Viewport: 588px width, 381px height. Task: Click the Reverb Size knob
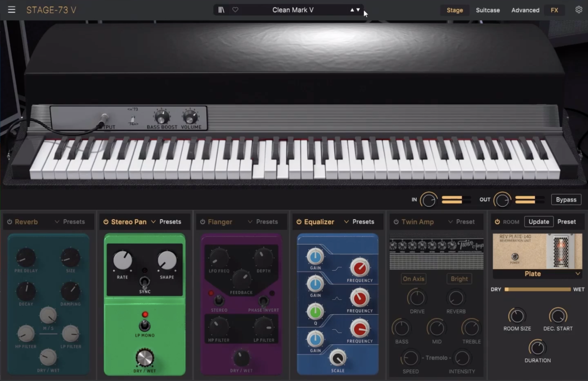(71, 258)
